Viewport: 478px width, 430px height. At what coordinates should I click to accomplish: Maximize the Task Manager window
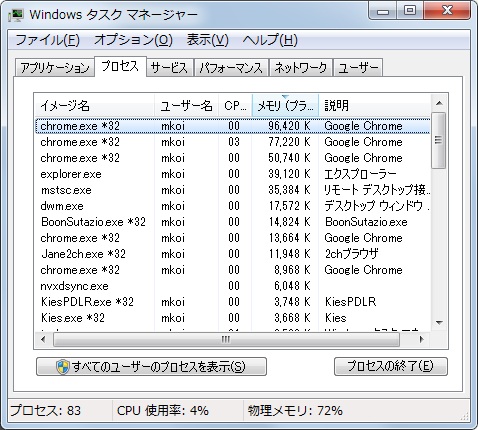pos(410,11)
